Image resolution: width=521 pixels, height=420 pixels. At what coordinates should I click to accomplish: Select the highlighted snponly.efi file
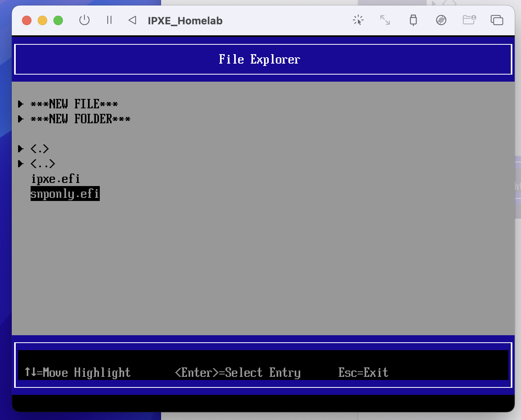(65, 194)
